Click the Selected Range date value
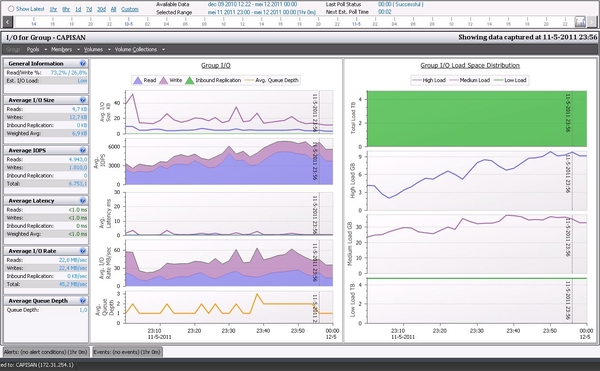 pyautogui.click(x=262, y=12)
